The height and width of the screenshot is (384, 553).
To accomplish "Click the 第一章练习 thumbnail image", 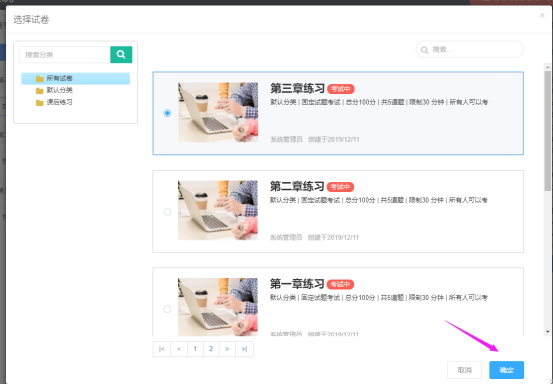I will 218,307.
